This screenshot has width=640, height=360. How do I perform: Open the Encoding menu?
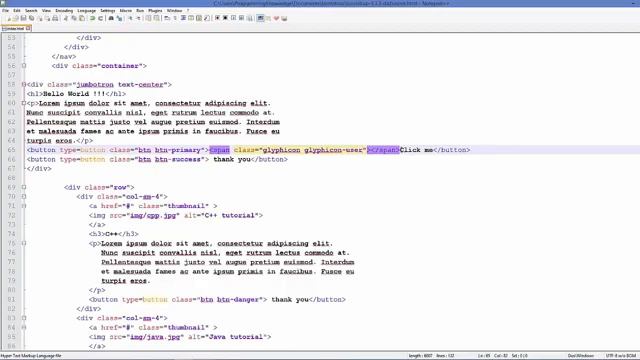coord(64,10)
